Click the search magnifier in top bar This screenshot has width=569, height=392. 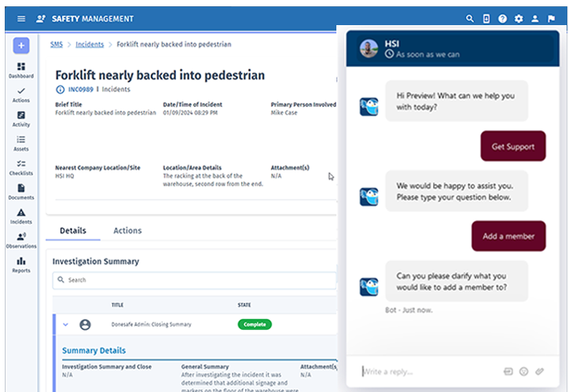[x=470, y=19]
